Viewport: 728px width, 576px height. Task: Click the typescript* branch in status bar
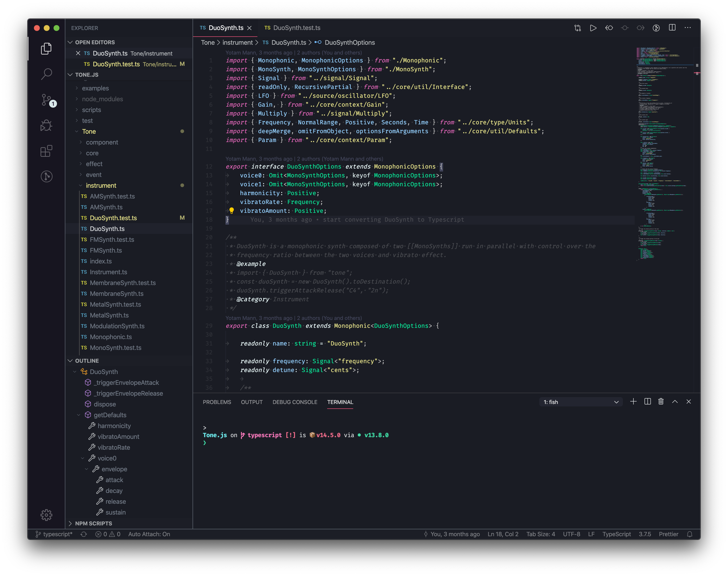[x=54, y=534]
